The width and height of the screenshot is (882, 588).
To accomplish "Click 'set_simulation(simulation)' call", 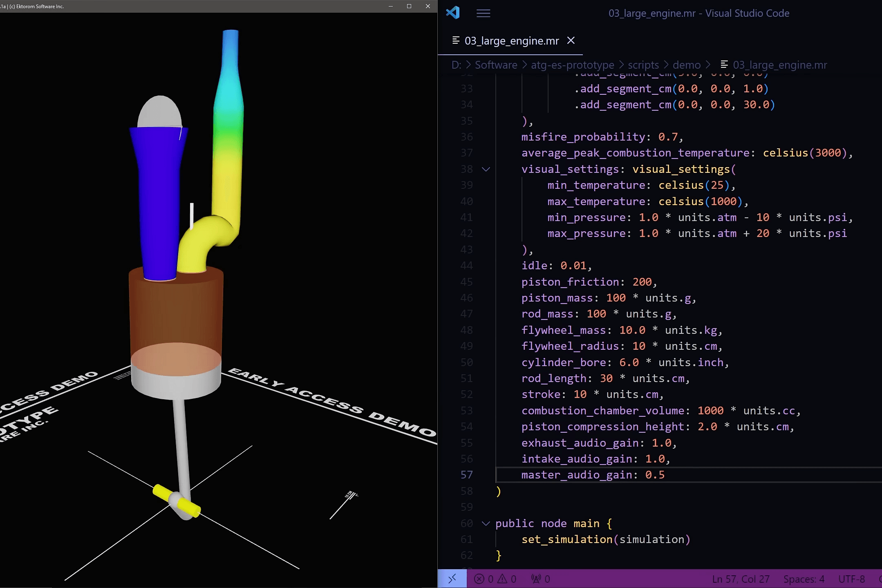I will click(x=606, y=539).
